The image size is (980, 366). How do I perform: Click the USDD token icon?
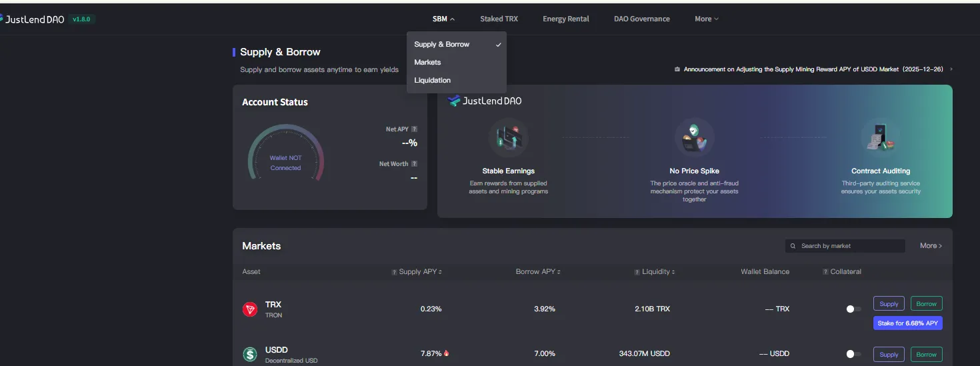(x=250, y=355)
